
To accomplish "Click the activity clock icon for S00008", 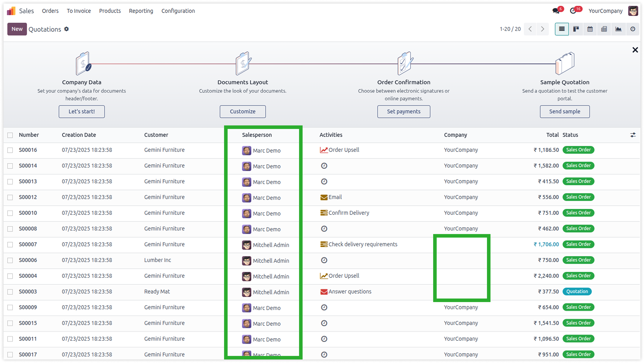I will [x=324, y=229].
